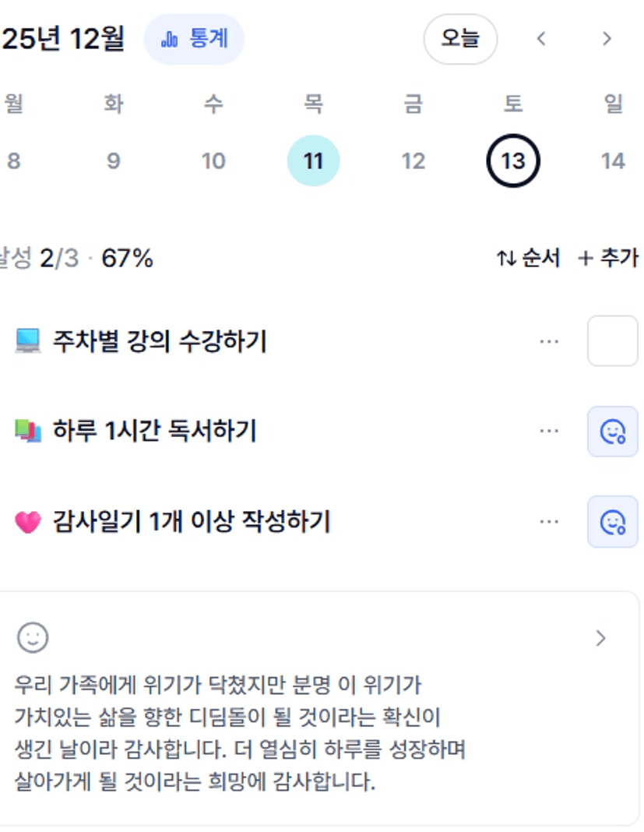The height and width of the screenshot is (832, 644).
Task: Expand the gratitude journal entry chevron
Action: coord(600,639)
